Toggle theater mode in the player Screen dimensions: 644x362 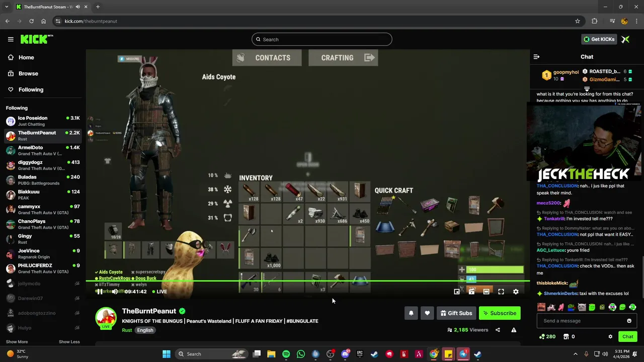click(x=486, y=292)
